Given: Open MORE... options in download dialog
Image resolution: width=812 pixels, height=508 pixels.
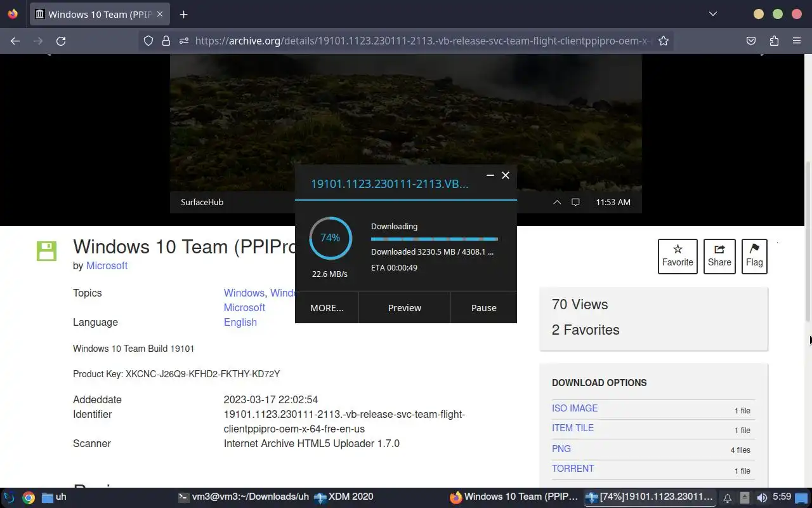Looking at the screenshot, I should (x=327, y=307).
